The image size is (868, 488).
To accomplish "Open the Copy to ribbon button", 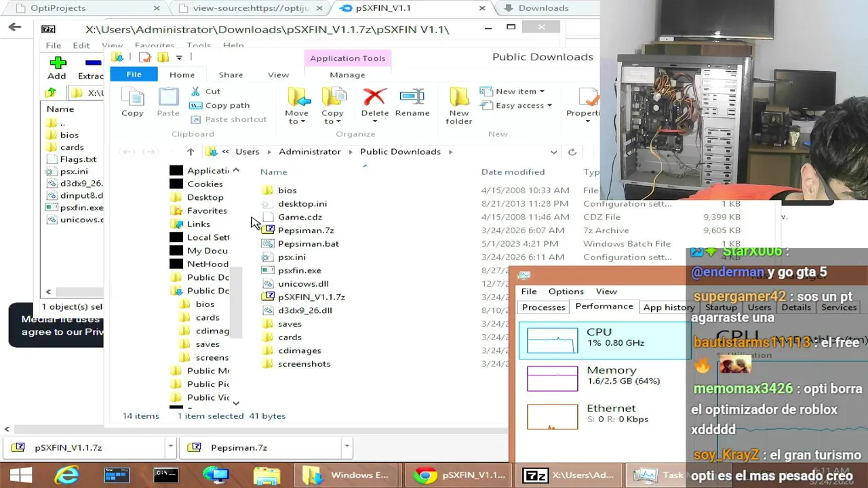I will point(333,106).
